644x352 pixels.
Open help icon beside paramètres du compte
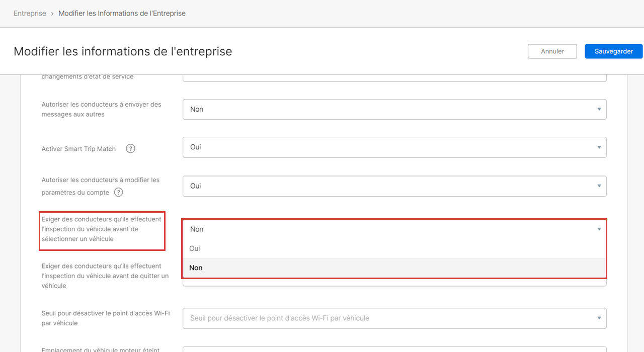(x=119, y=192)
